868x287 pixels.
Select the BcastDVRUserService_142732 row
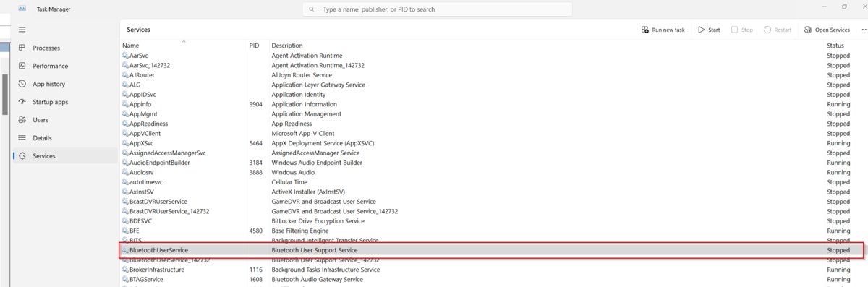click(494, 211)
